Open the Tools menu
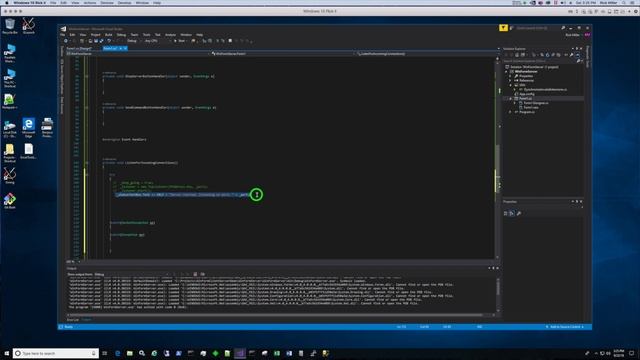Viewport: 640px width, 360px height. 147,35
